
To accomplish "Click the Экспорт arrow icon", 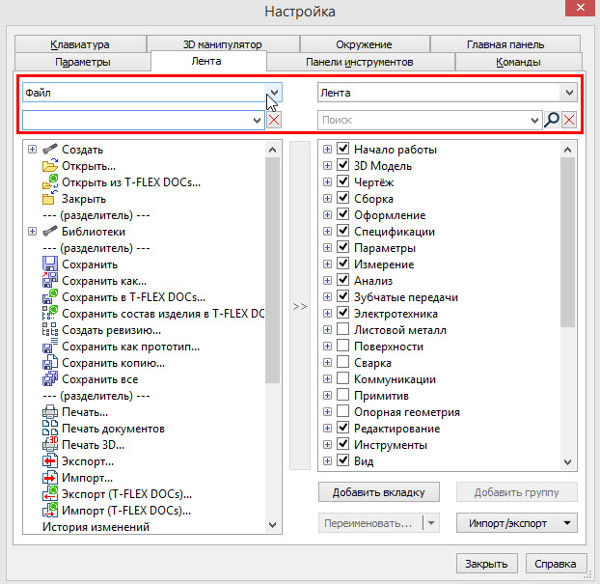I will tap(50, 461).
